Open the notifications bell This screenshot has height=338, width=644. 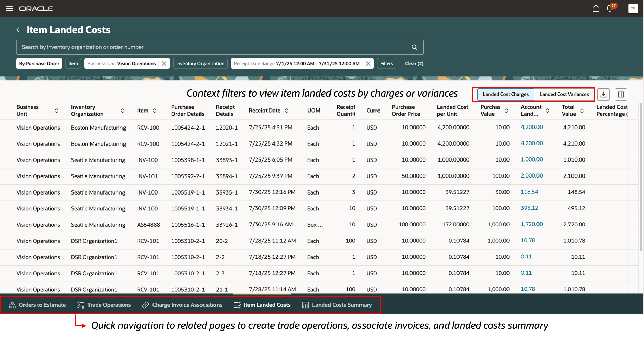click(610, 9)
